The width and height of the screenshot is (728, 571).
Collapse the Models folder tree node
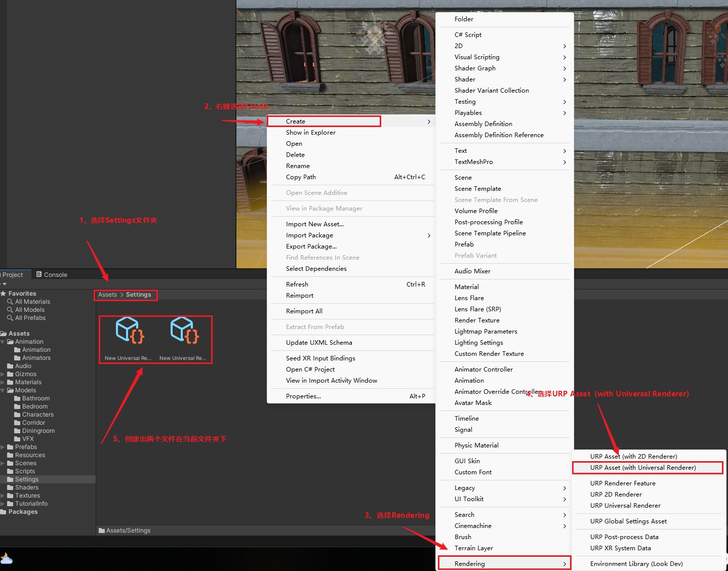(x=3, y=390)
